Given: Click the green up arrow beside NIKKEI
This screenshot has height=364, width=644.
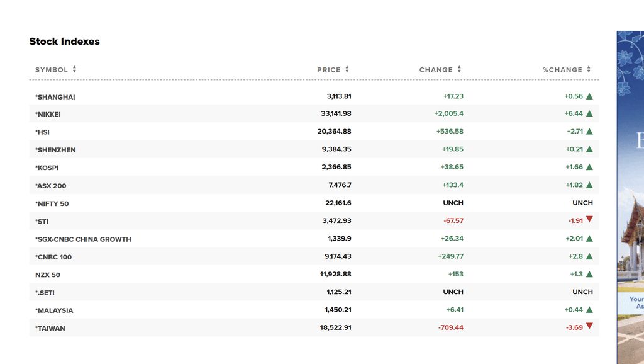Looking at the screenshot, I should pyautogui.click(x=589, y=114).
